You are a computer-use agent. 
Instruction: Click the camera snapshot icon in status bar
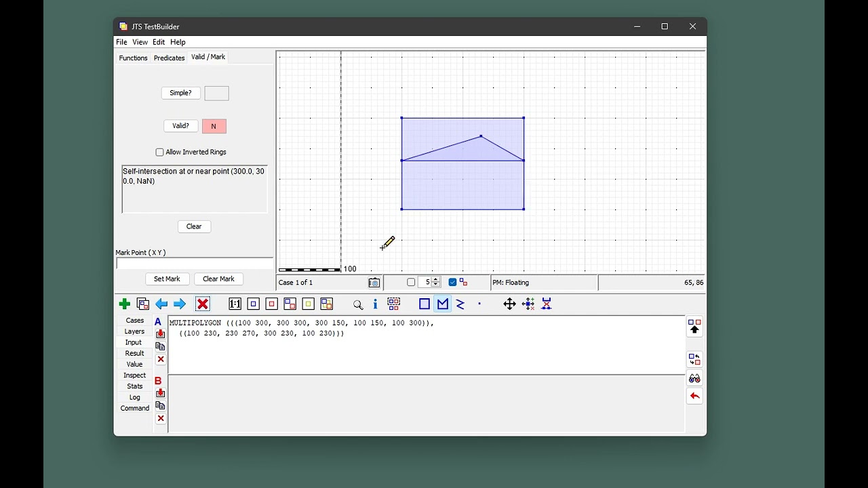pyautogui.click(x=374, y=283)
